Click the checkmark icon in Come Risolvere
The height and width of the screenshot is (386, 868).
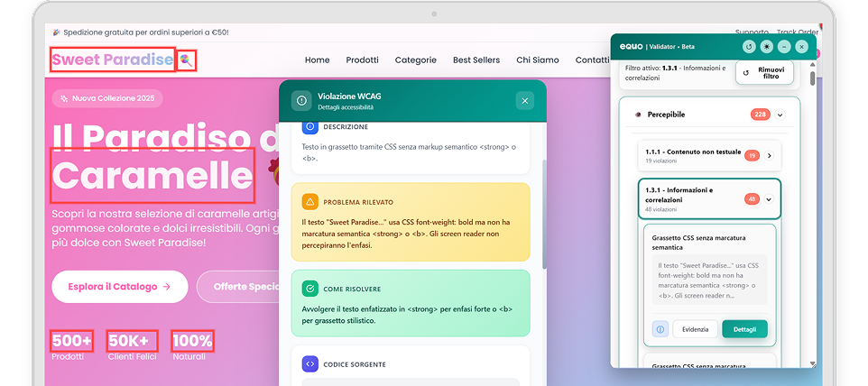[310, 289]
